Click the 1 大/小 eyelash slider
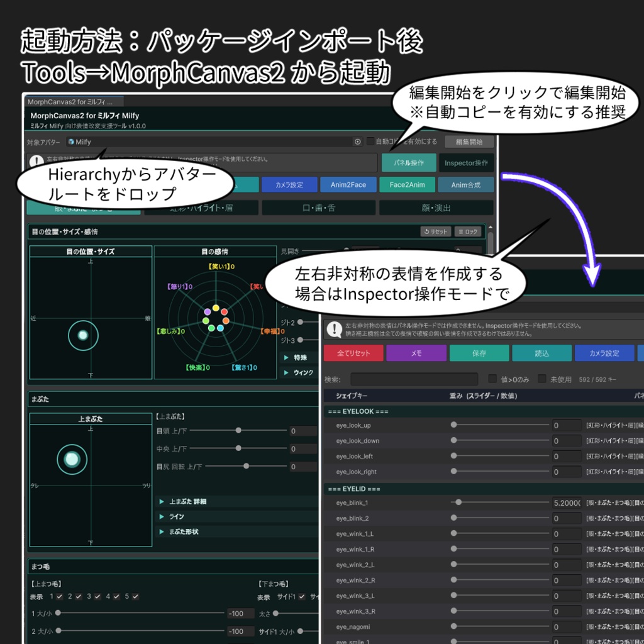The image size is (644, 644). [x=140, y=613]
